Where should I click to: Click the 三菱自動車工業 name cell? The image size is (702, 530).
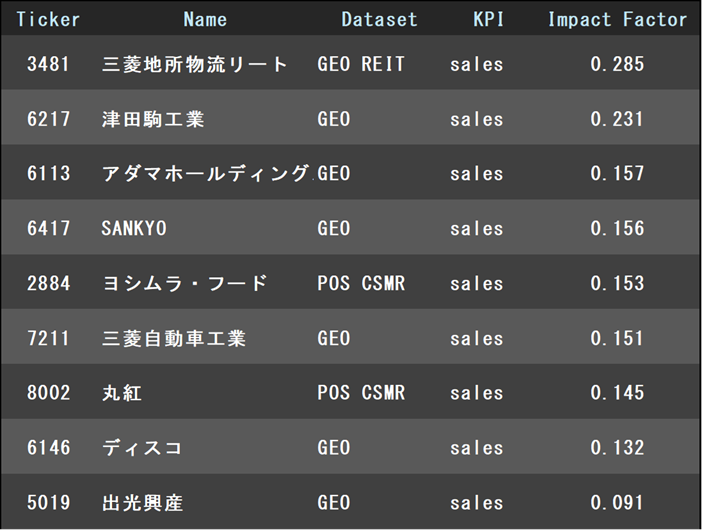[x=174, y=339]
